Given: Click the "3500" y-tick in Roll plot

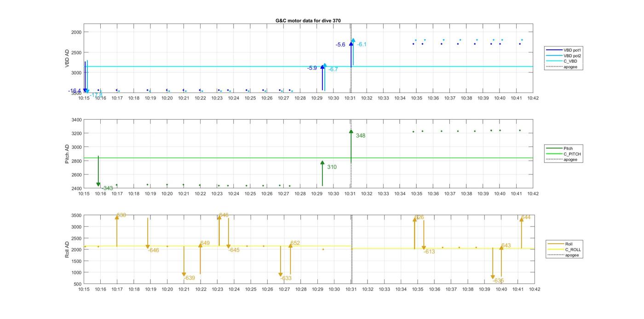Looking at the screenshot, I should click(x=76, y=215).
